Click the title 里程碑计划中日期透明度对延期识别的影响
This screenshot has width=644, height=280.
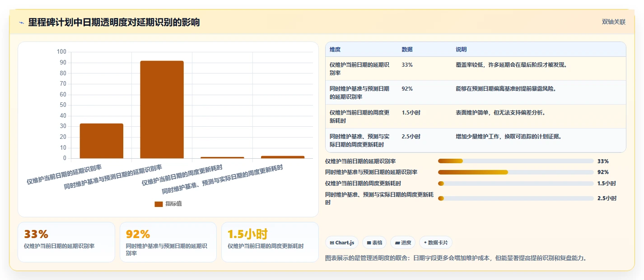coord(114,23)
